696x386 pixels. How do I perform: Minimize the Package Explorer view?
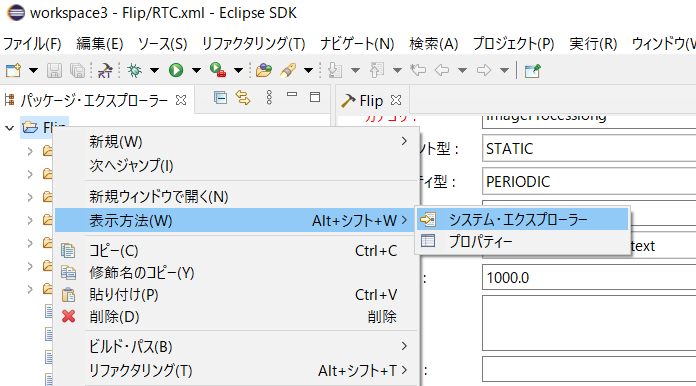point(292,95)
